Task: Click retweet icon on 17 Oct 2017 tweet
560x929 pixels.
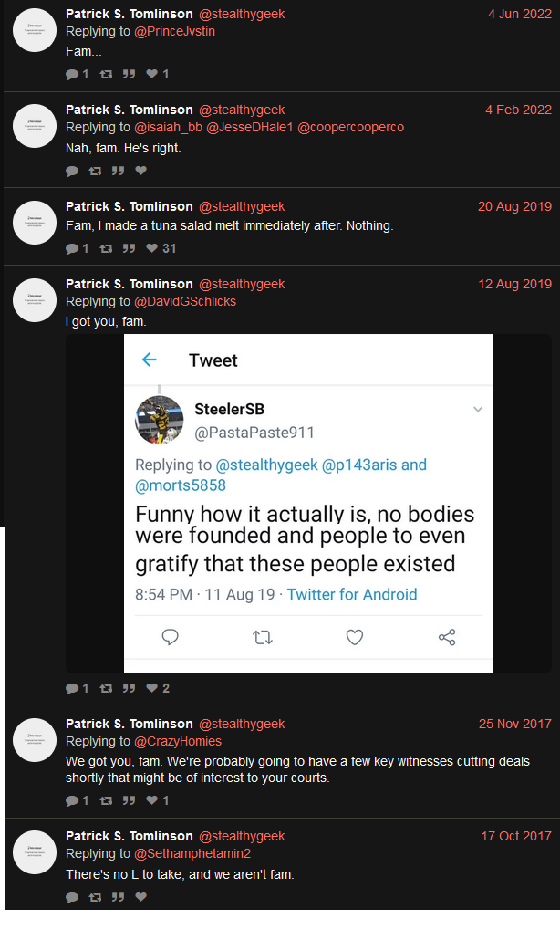Action: 95,897
